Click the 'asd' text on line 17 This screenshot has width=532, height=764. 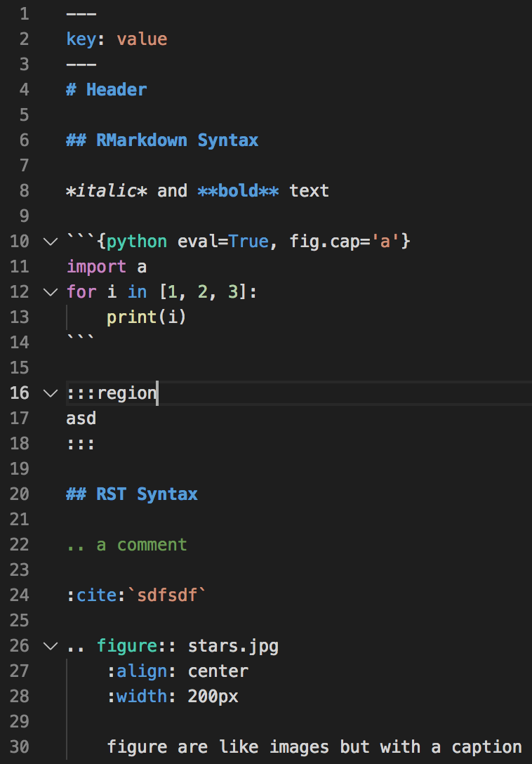click(81, 419)
